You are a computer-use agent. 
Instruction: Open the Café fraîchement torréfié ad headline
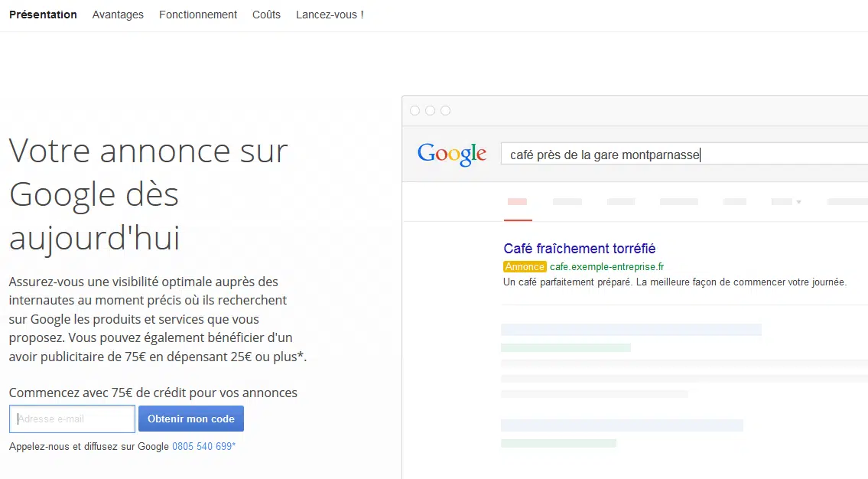[579, 249]
